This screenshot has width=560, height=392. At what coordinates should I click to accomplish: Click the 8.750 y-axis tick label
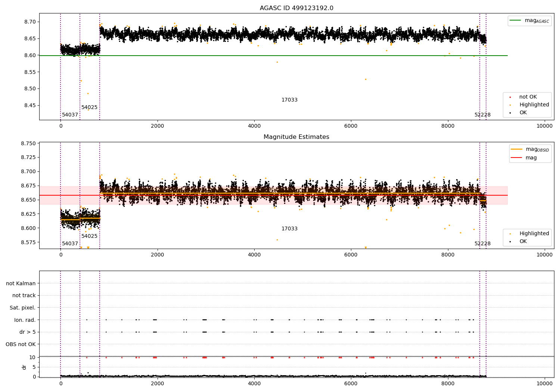(x=28, y=144)
